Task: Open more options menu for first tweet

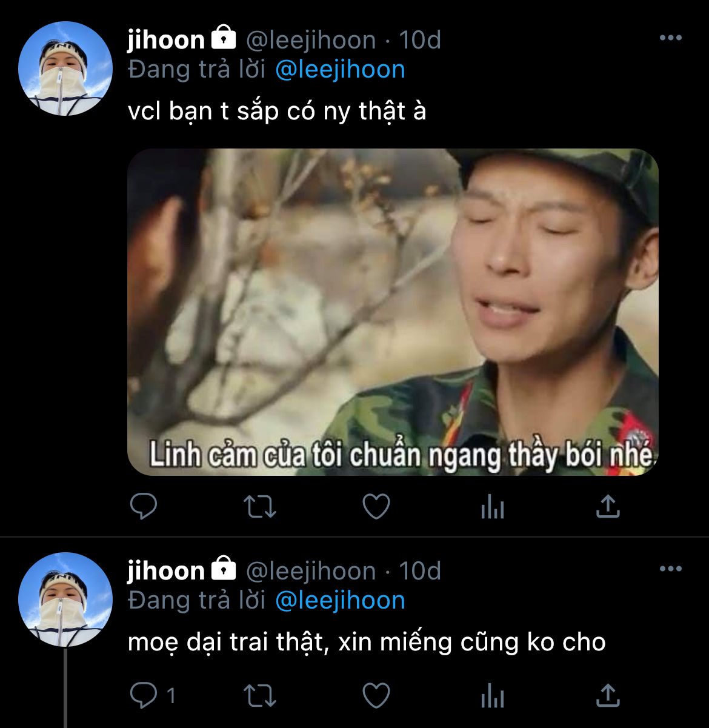Action: coord(670,38)
